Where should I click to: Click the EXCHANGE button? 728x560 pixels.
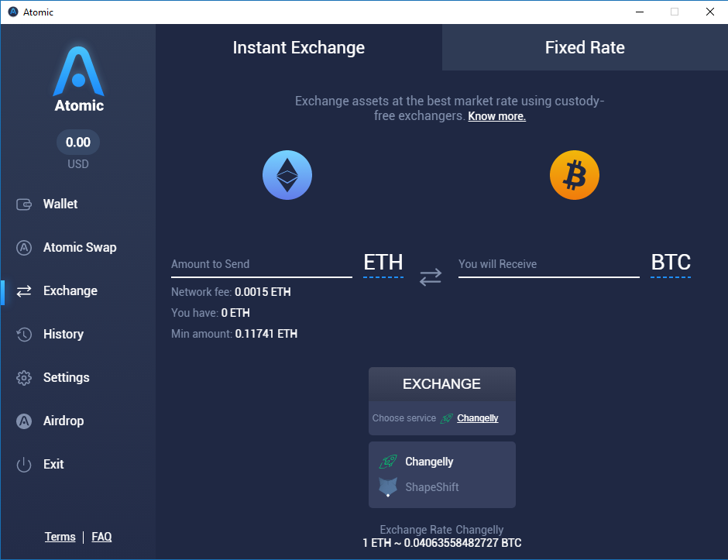click(x=442, y=384)
